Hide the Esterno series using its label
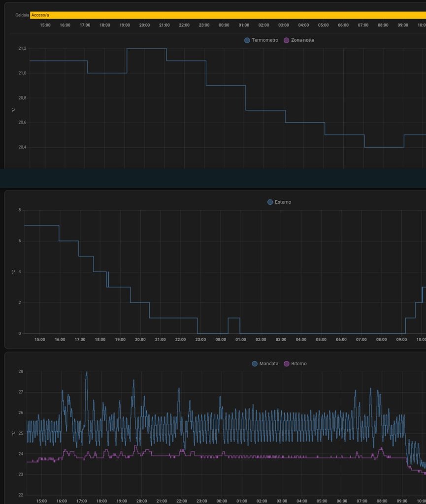 pyautogui.click(x=283, y=202)
